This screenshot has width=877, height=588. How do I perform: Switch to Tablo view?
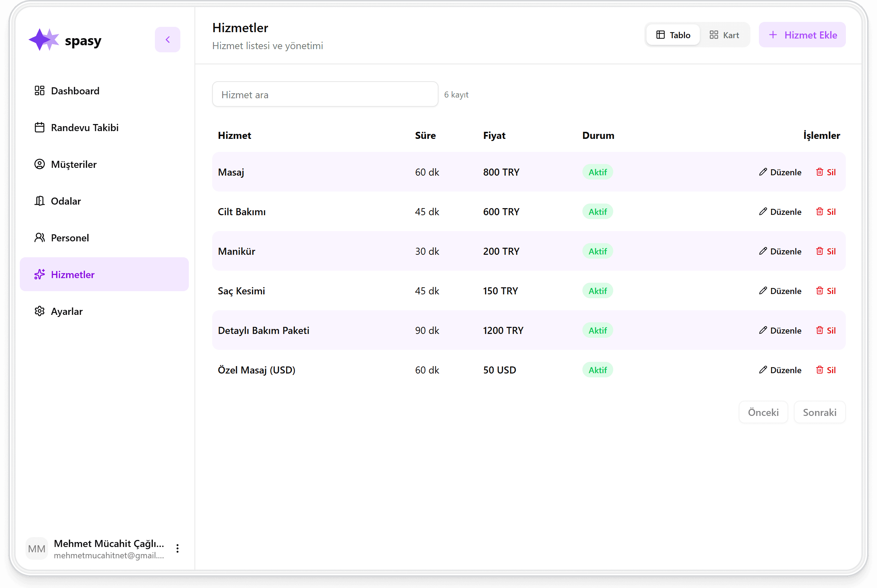point(673,35)
